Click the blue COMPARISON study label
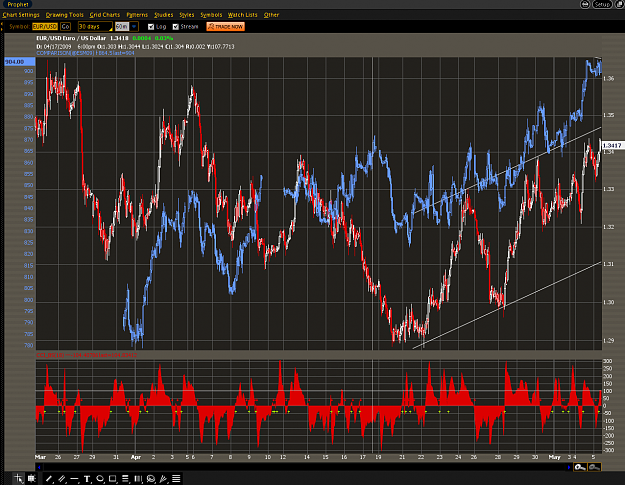The height and width of the screenshot is (485, 625). 85,53
